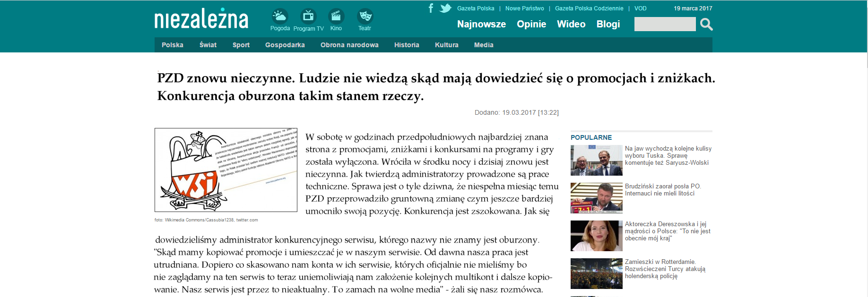
Task: Open the Polska menu section
Action: tap(173, 45)
